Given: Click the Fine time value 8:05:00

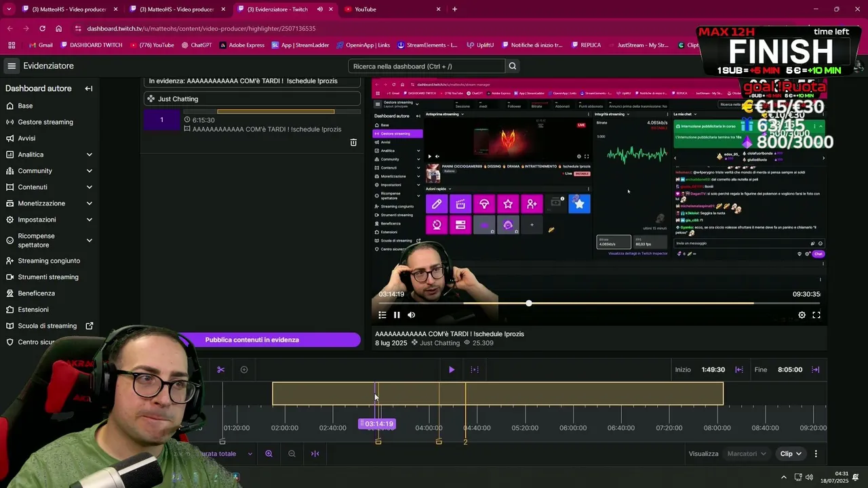Looking at the screenshot, I should [x=789, y=369].
